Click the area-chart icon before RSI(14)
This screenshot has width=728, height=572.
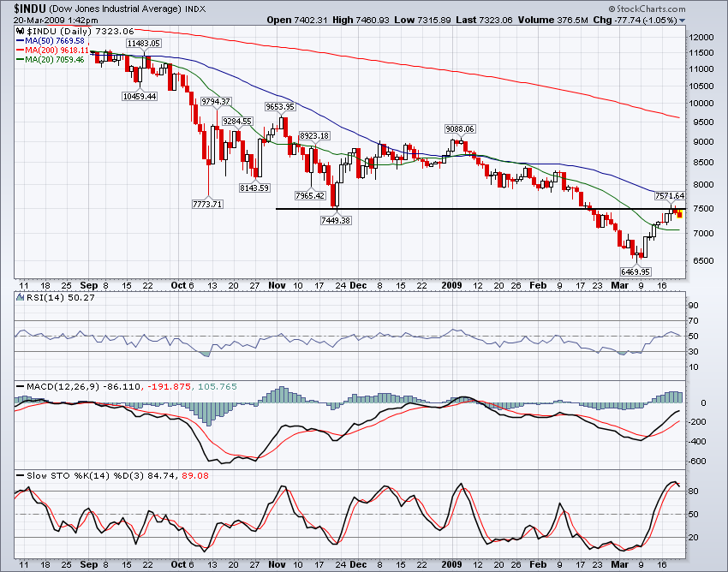tap(20, 298)
